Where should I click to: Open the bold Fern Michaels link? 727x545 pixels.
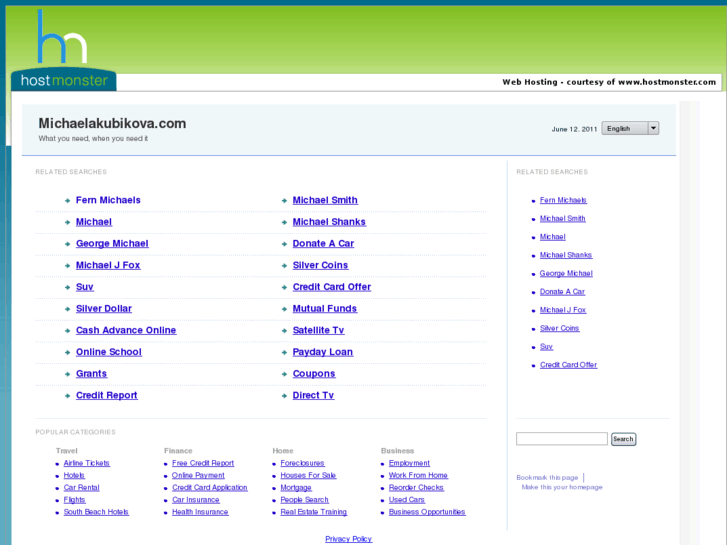pyautogui.click(x=108, y=200)
